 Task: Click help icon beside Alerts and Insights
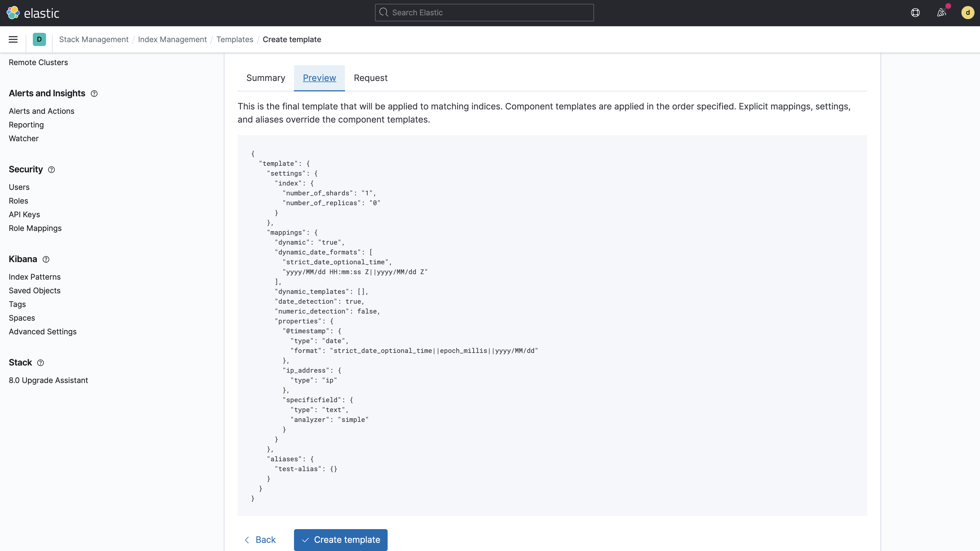click(x=94, y=94)
